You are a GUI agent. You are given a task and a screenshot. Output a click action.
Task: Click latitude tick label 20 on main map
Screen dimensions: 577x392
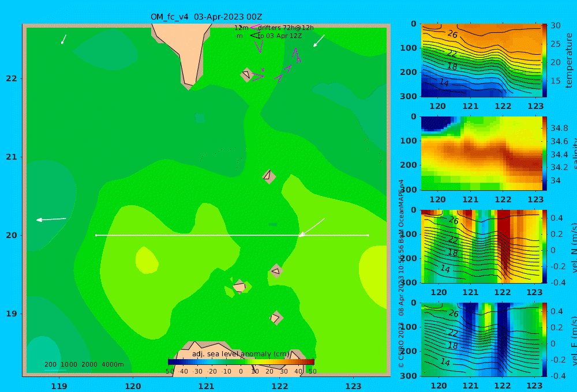(x=12, y=235)
